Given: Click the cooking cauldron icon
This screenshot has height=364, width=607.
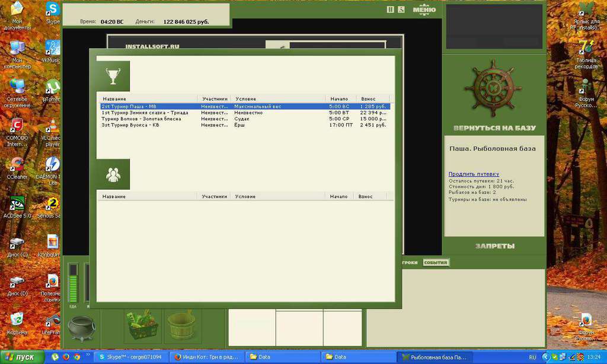Looking at the screenshot, I should (x=81, y=328).
